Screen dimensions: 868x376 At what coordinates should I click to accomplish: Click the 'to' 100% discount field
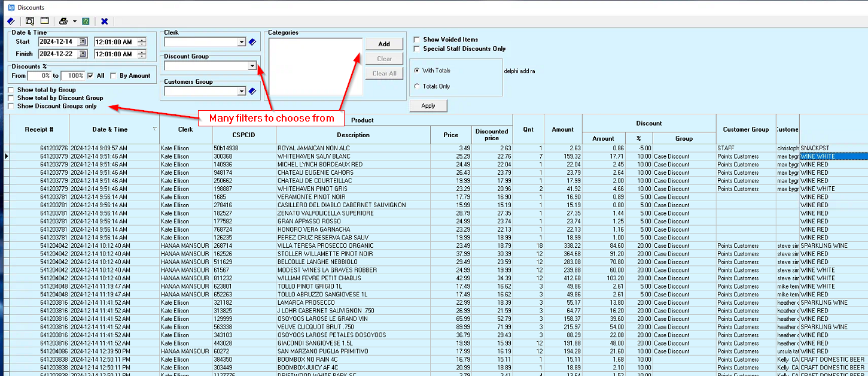click(x=73, y=76)
